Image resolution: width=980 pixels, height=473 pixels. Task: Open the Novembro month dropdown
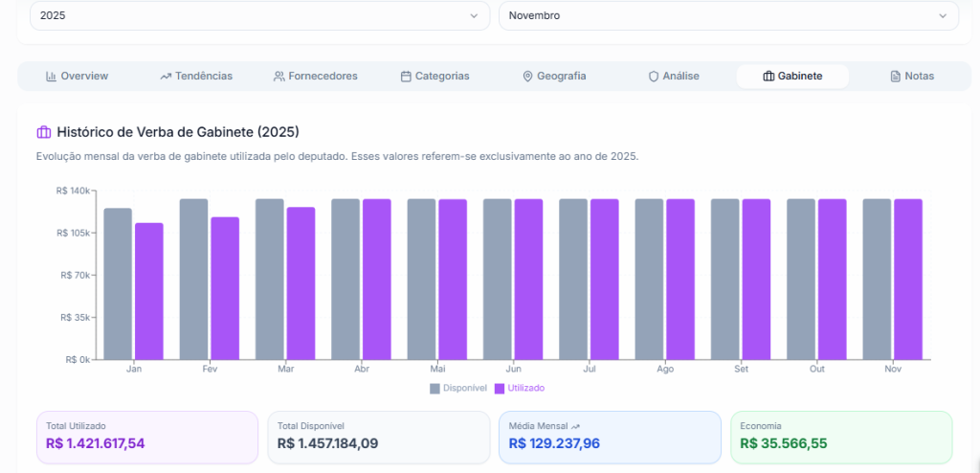(x=727, y=15)
